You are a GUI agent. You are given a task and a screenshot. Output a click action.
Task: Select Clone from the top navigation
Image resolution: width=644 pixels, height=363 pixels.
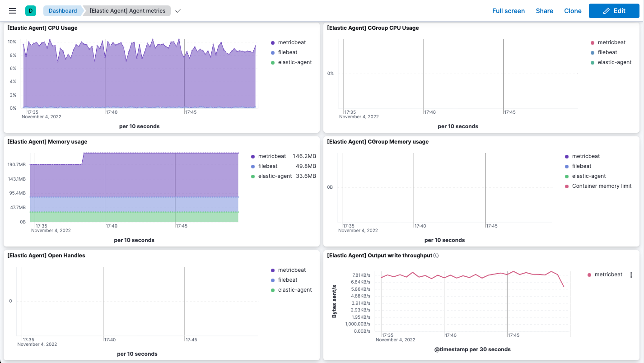pos(573,11)
